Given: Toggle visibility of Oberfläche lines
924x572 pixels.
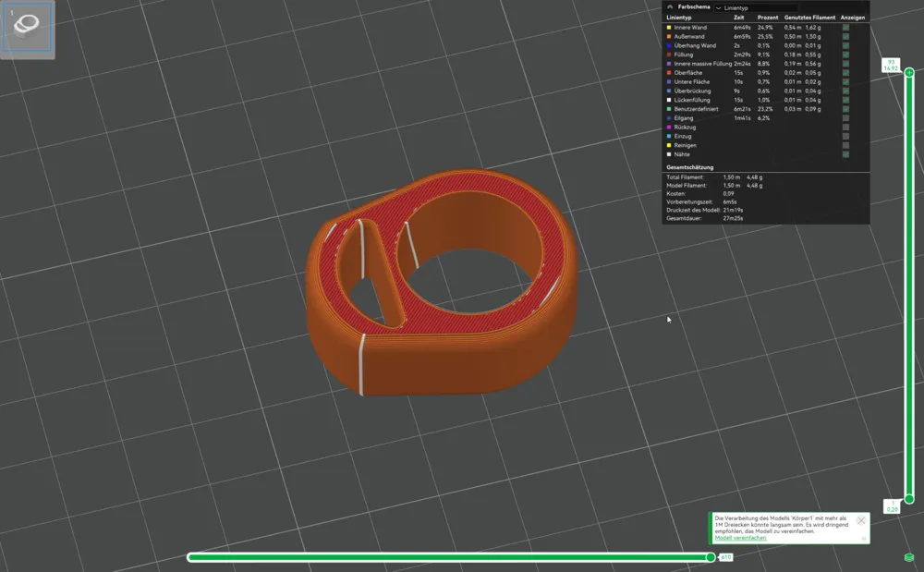Looking at the screenshot, I should pyautogui.click(x=845, y=73).
